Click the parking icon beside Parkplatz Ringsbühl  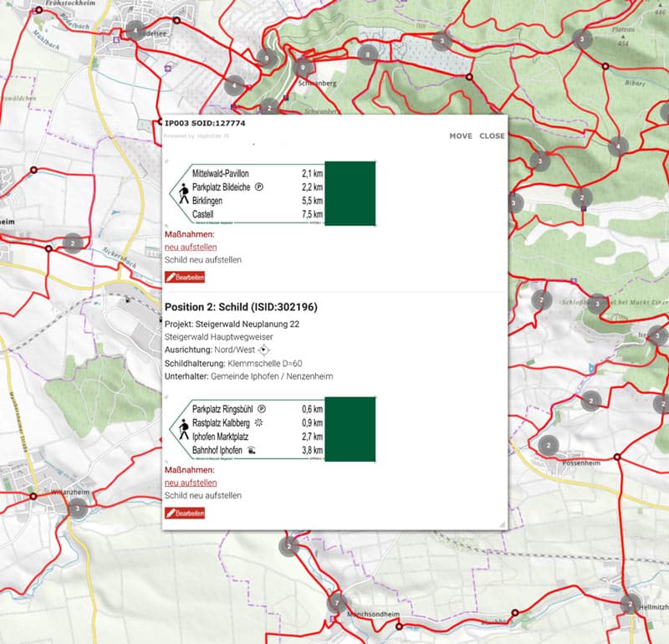click(261, 409)
